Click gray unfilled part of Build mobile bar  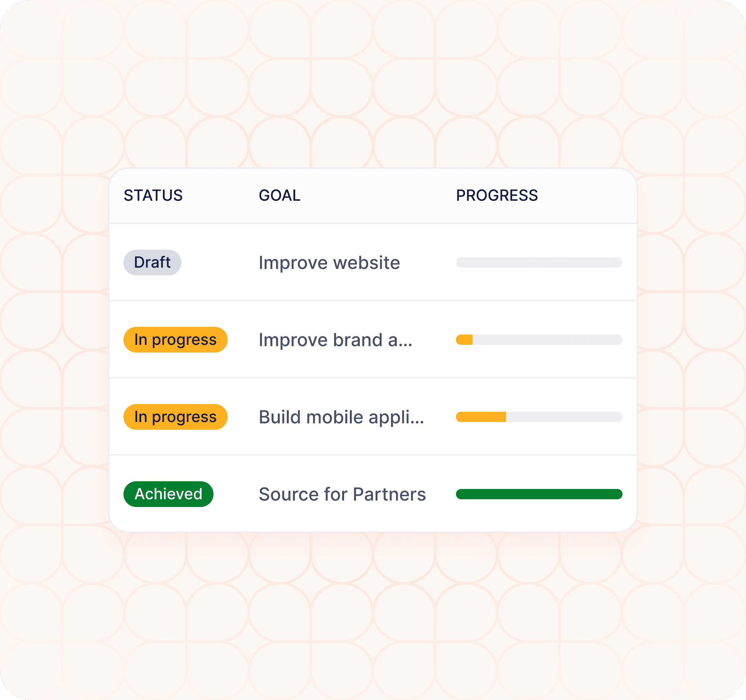click(x=564, y=417)
